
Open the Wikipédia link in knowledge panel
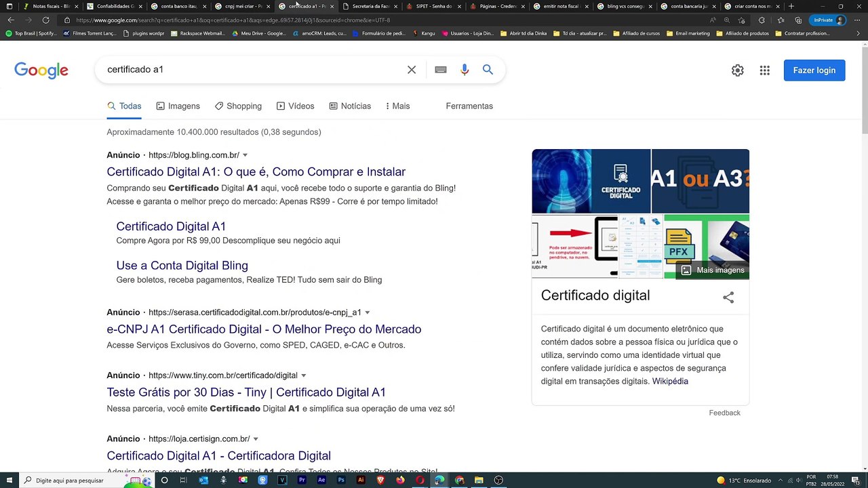point(670,382)
